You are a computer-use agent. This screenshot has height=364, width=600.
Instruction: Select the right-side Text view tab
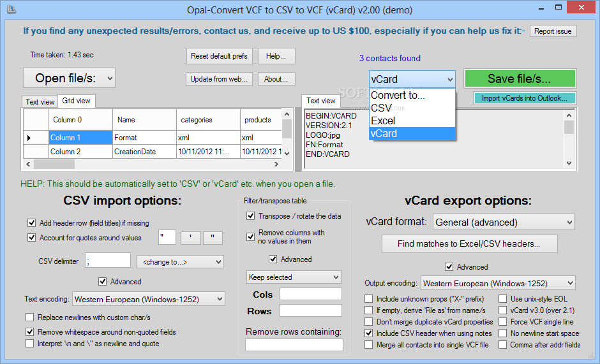(320, 101)
